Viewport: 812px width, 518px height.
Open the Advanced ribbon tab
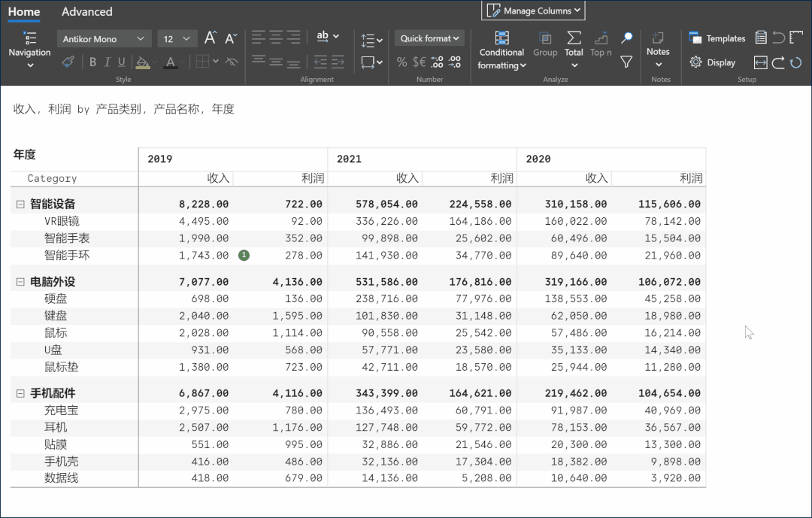(86, 11)
